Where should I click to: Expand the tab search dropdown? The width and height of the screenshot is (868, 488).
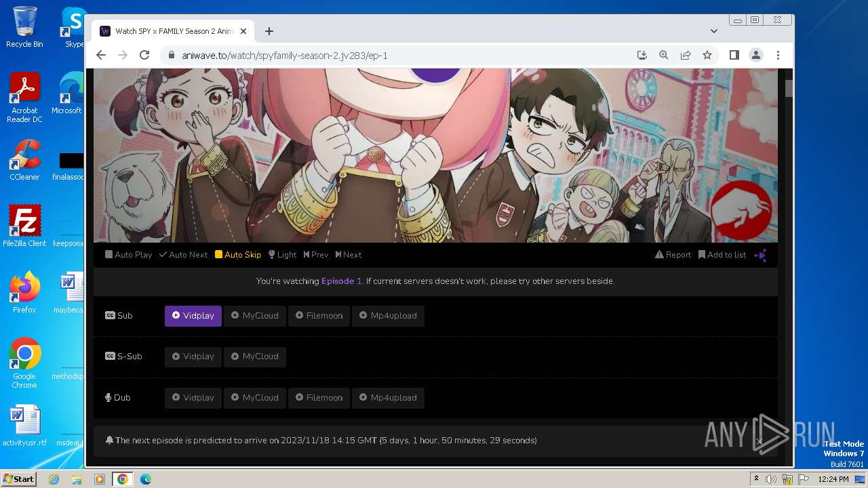click(x=713, y=31)
